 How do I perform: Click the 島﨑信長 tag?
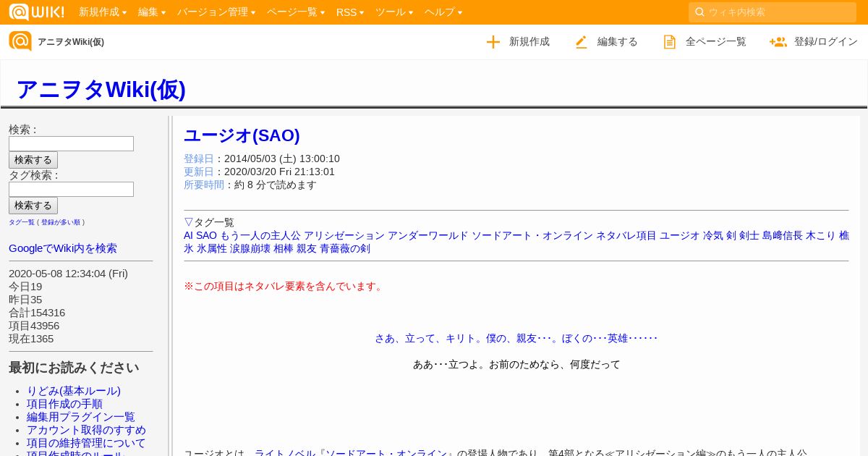pyautogui.click(x=783, y=235)
